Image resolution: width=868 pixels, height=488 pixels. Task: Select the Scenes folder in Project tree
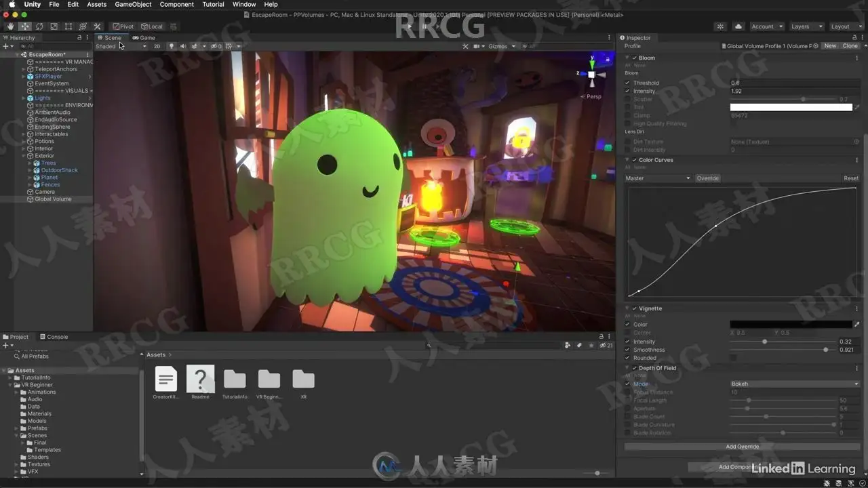tap(37, 436)
